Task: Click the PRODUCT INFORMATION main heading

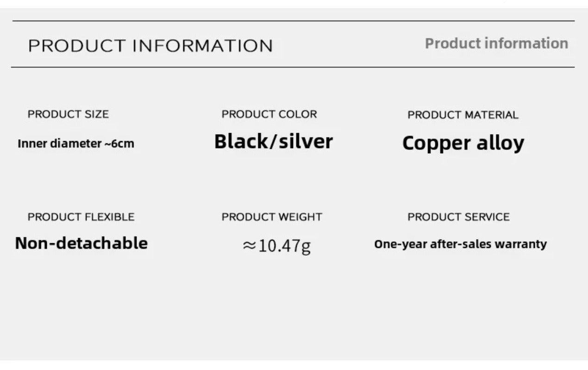Action: coord(150,46)
